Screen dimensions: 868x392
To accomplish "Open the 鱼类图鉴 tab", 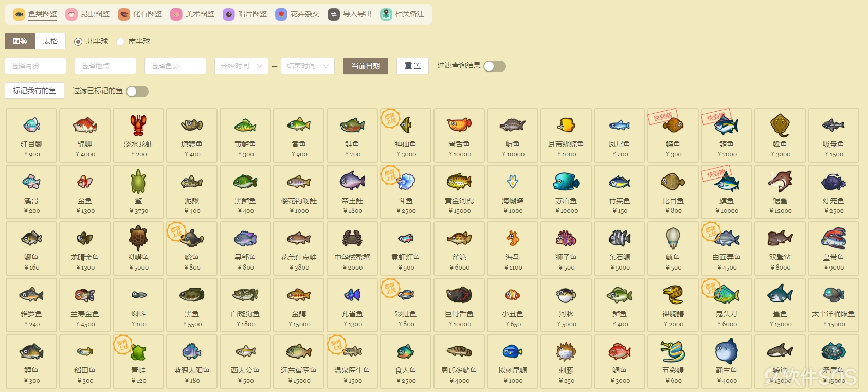I will tap(35, 14).
